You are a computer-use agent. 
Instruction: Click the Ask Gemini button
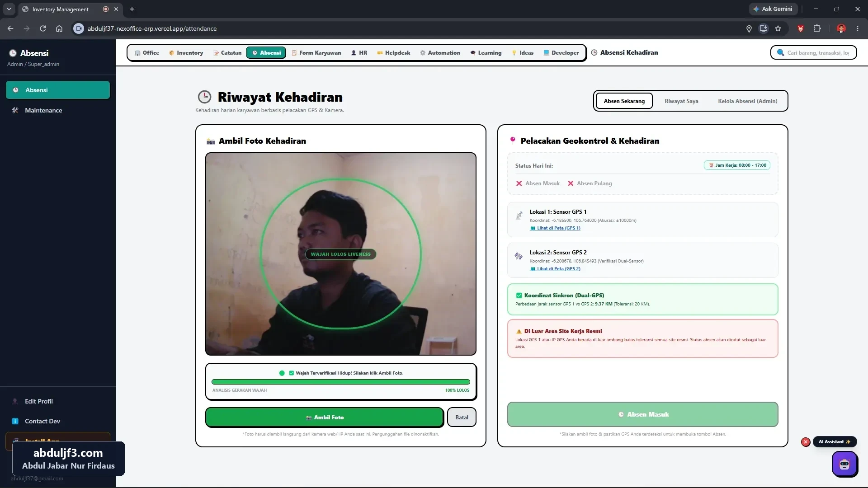pos(772,9)
